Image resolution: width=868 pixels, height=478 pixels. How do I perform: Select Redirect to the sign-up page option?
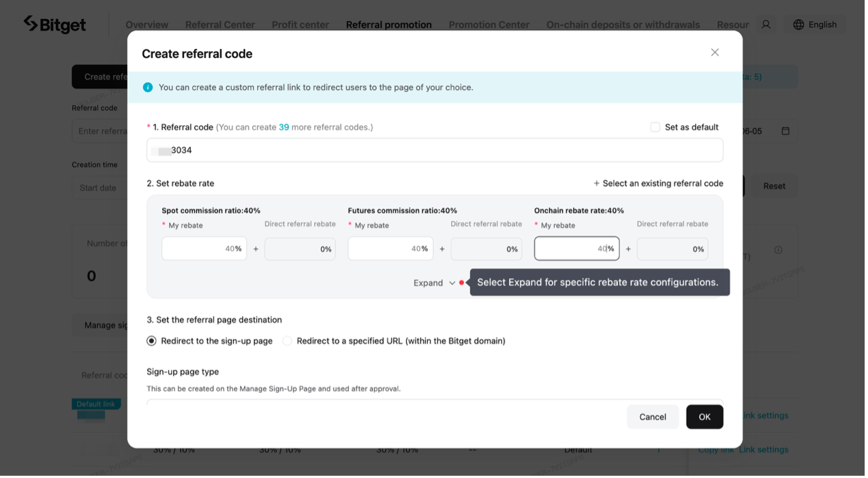point(151,340)
